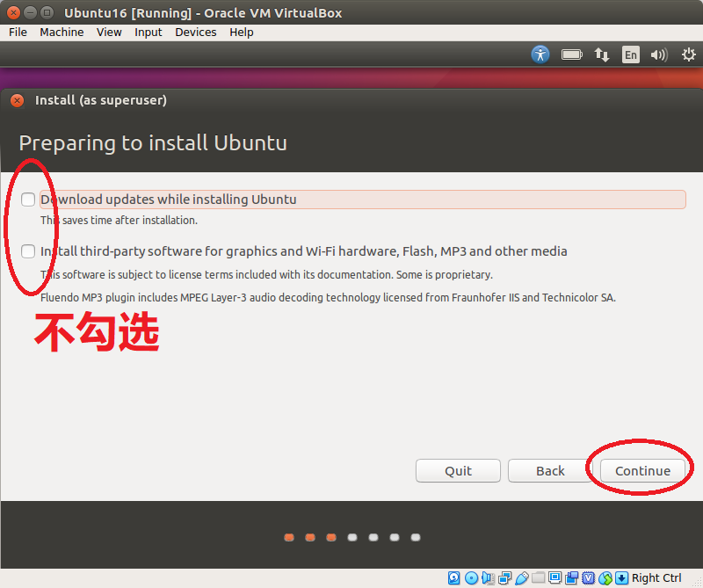
Task: Click the USB devices status icon
Action: tap(521, 577)
